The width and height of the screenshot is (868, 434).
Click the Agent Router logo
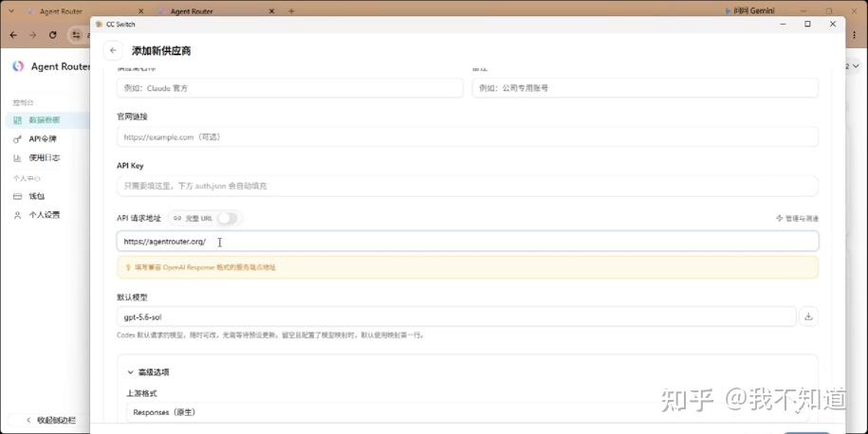[18, 66]
